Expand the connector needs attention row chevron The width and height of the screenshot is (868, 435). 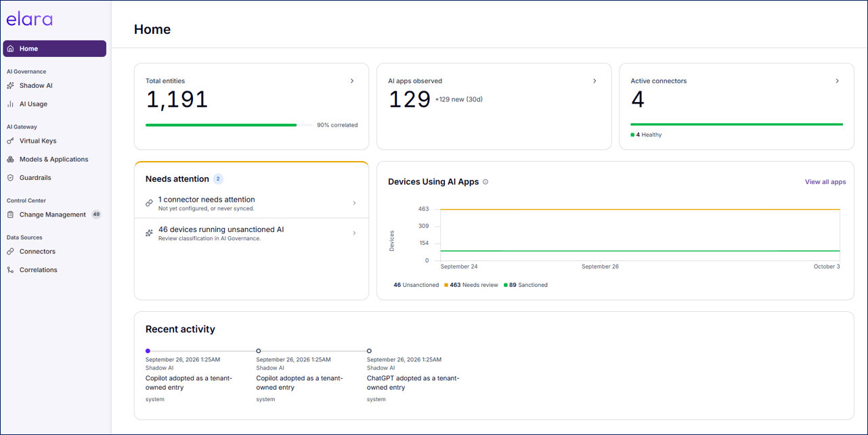[354, 203]
